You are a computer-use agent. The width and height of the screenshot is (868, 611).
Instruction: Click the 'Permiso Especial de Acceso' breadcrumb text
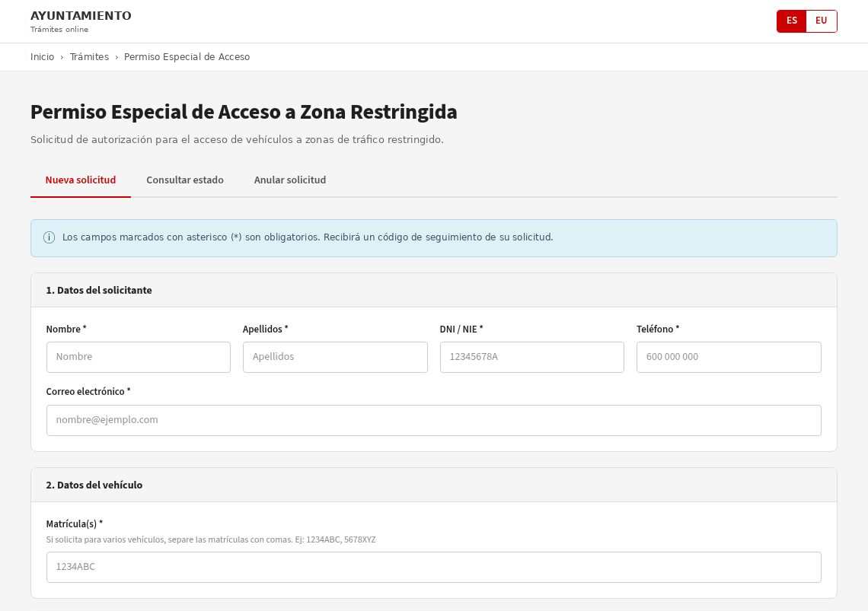click(187, 57)
